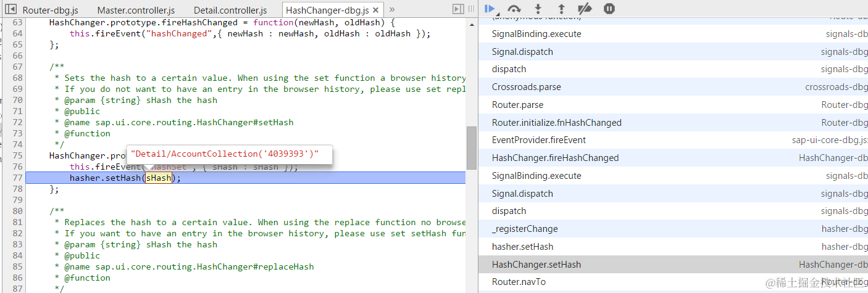Step into next function call
The width and height of the screenshot is (868, 293).
(538, 9)
